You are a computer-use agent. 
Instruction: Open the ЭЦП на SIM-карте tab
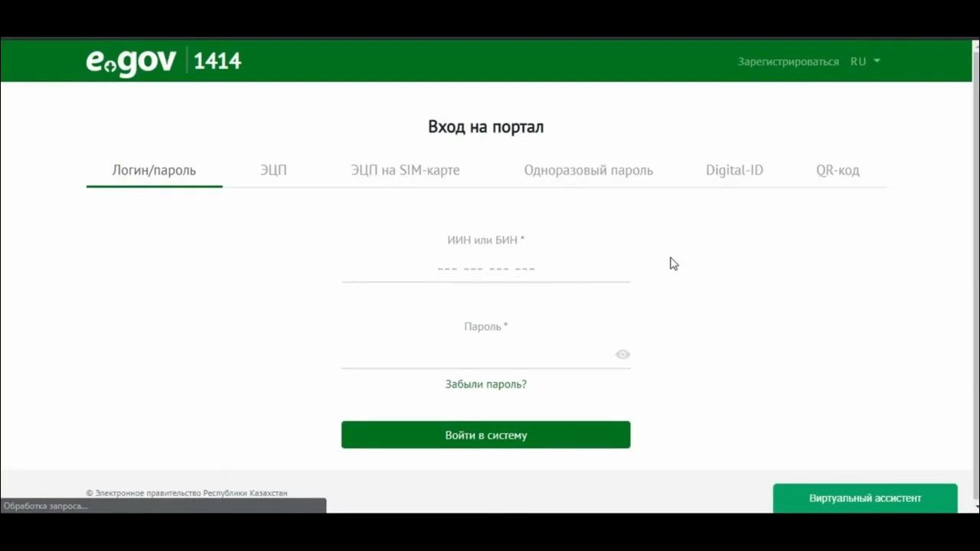coord(405,170)
